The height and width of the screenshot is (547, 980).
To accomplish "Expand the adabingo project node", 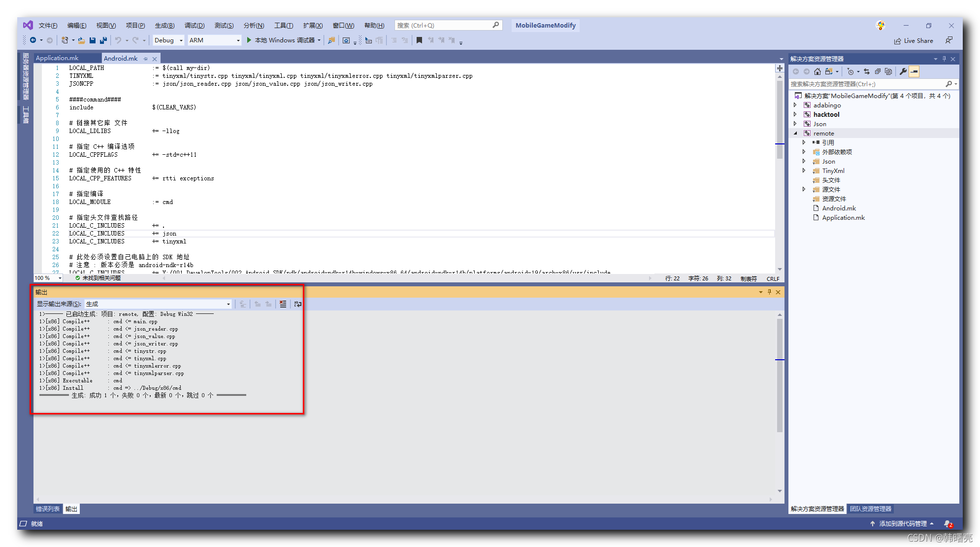I will click(795, 105).
